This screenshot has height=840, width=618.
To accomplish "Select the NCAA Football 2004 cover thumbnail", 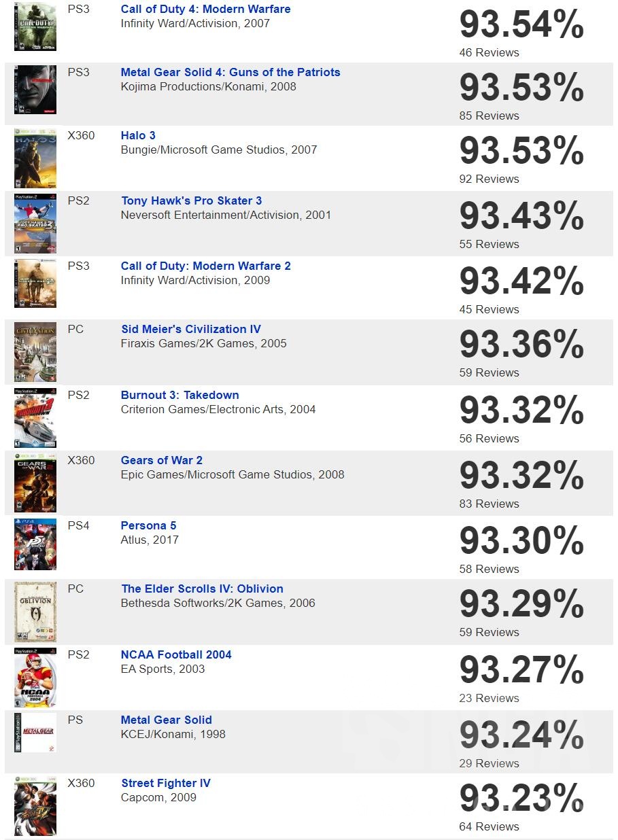I will 35,678.
